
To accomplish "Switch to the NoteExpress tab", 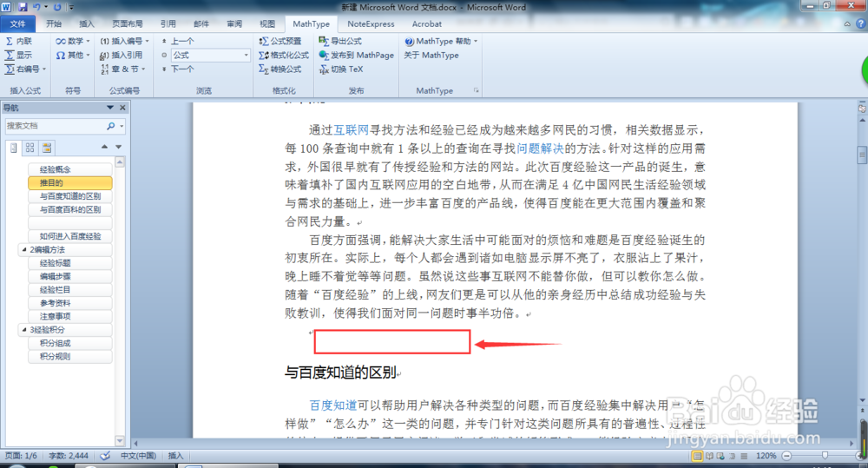I will [x=371, y=23].
